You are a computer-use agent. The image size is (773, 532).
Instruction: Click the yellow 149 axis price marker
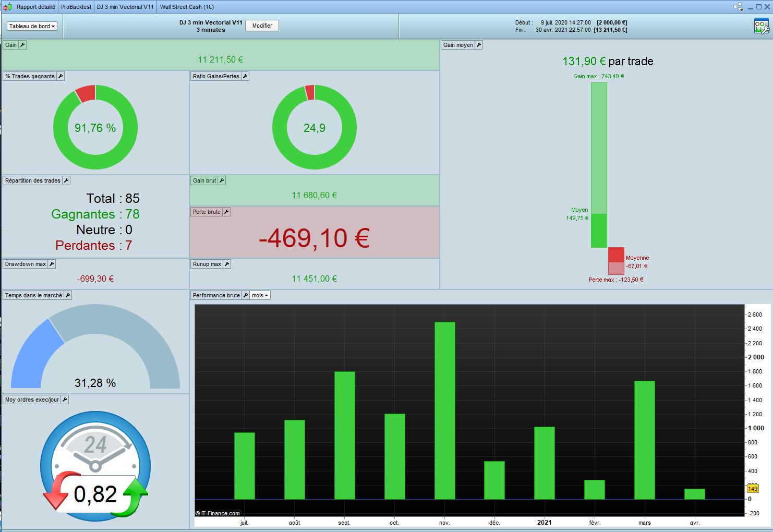tap(753, 489)
